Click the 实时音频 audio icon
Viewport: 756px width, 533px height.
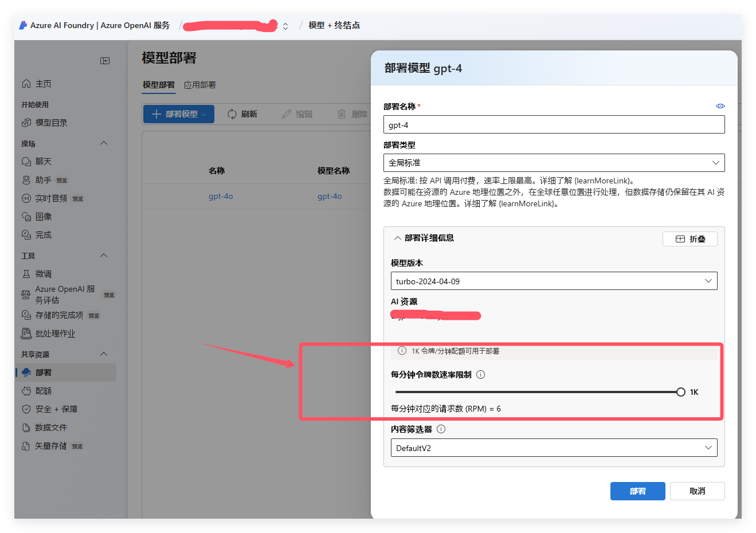(26, 198)
